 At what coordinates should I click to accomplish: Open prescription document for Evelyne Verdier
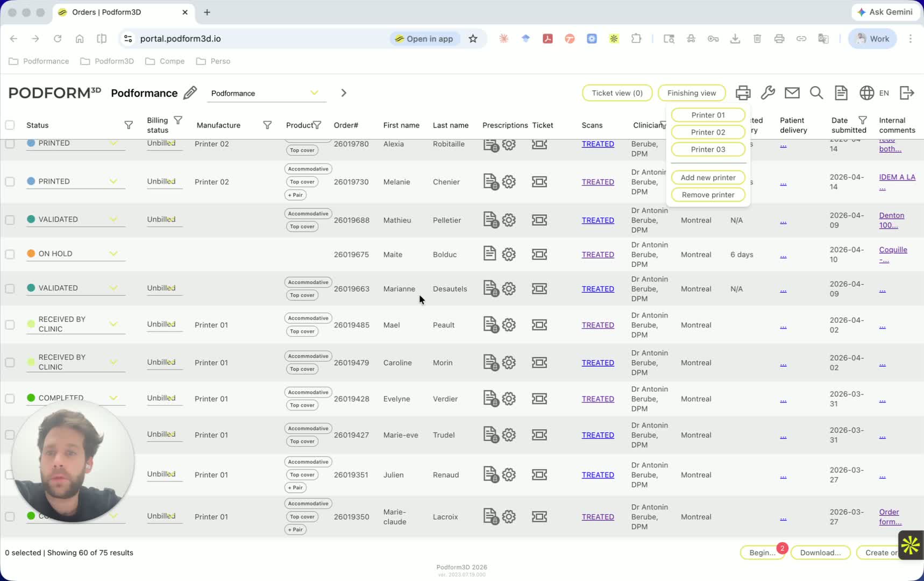[x=491, y=399]
